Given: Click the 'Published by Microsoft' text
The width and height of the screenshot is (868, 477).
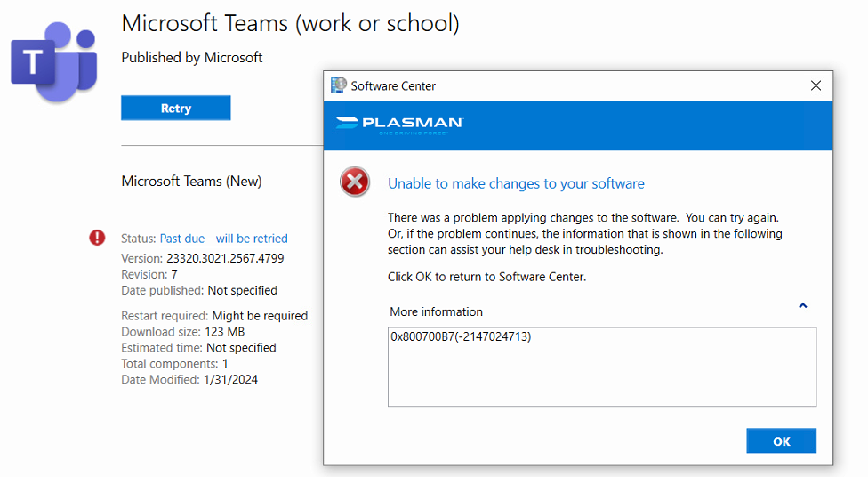Looking at the screenshot, I should [191, 58].
